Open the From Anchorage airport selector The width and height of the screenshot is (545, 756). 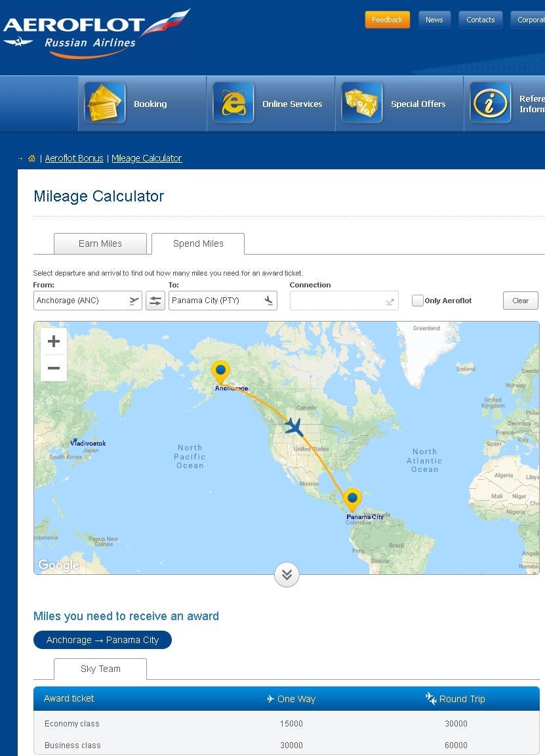point(87,301)
